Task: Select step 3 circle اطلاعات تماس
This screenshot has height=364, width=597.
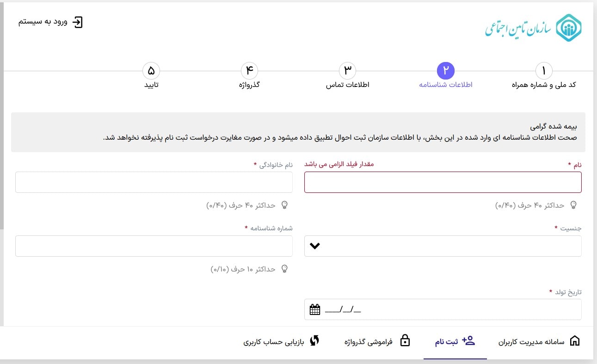Action: click(x=347, y=71)
